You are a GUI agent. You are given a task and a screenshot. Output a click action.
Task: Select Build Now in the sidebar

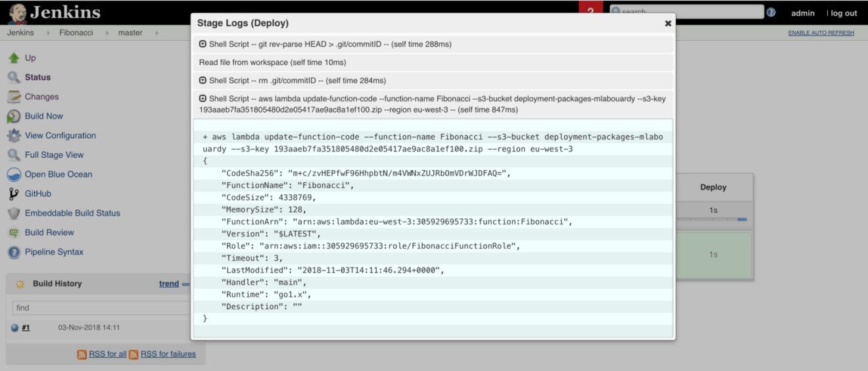coord(44,116)
